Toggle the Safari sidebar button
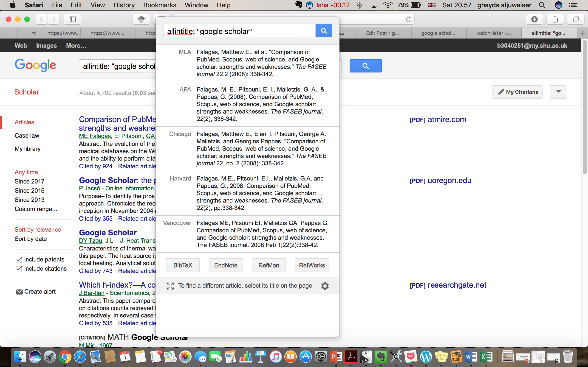The image size is (588, 367). [x=72, y=19]
